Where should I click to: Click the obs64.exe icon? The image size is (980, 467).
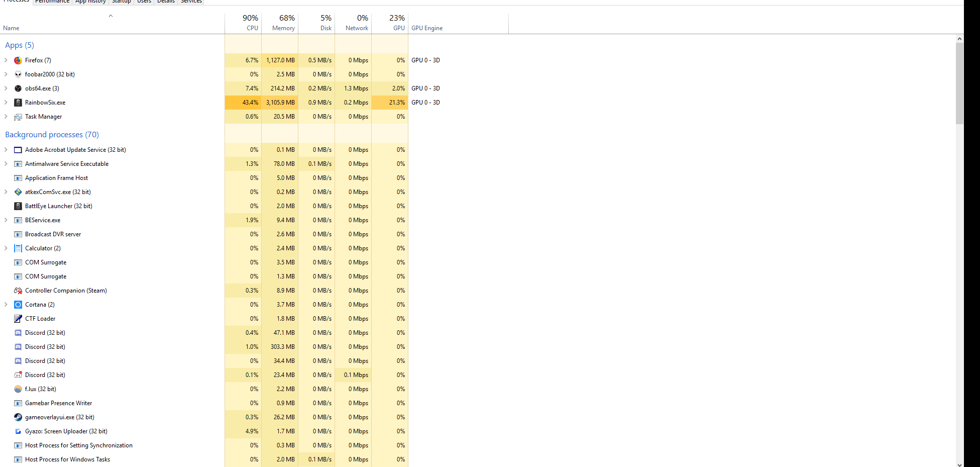coord(18,88)
